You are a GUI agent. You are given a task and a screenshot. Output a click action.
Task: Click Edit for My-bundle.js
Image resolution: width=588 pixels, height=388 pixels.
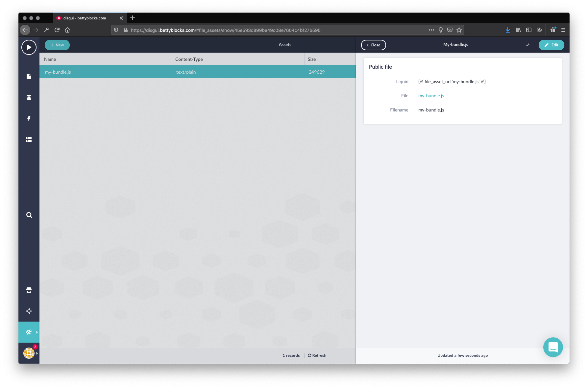coord(551,45)
